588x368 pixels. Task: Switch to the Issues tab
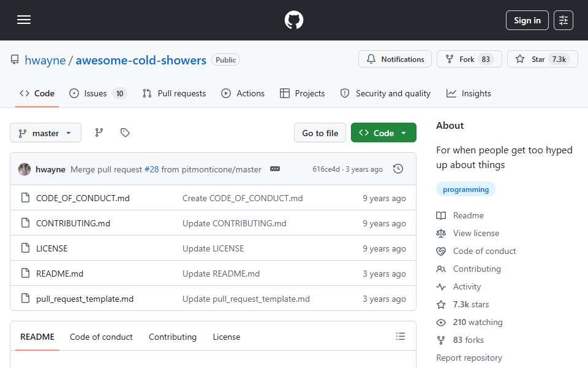[x=97, y=93]
